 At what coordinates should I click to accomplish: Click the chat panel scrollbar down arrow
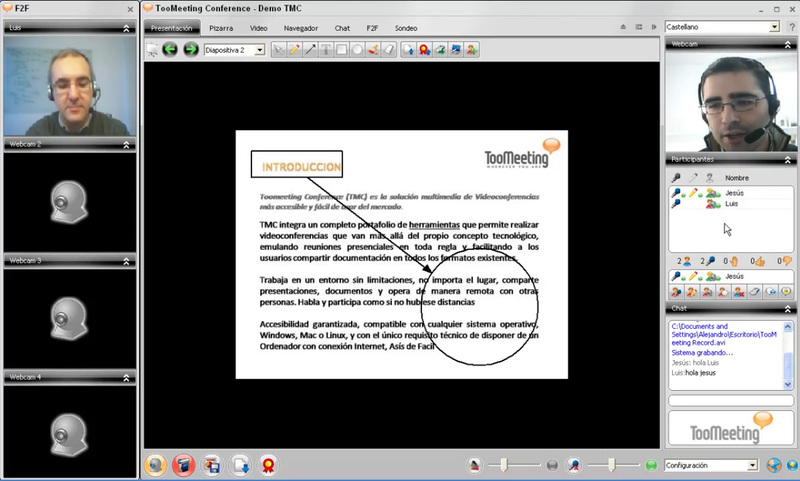(788, 385)
